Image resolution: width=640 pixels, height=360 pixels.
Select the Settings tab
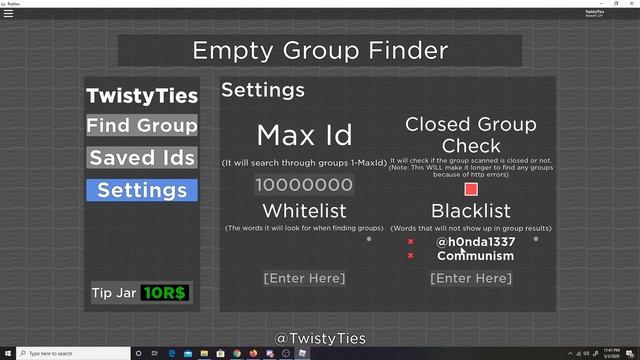pyautogui.click(x=142, y=190)
